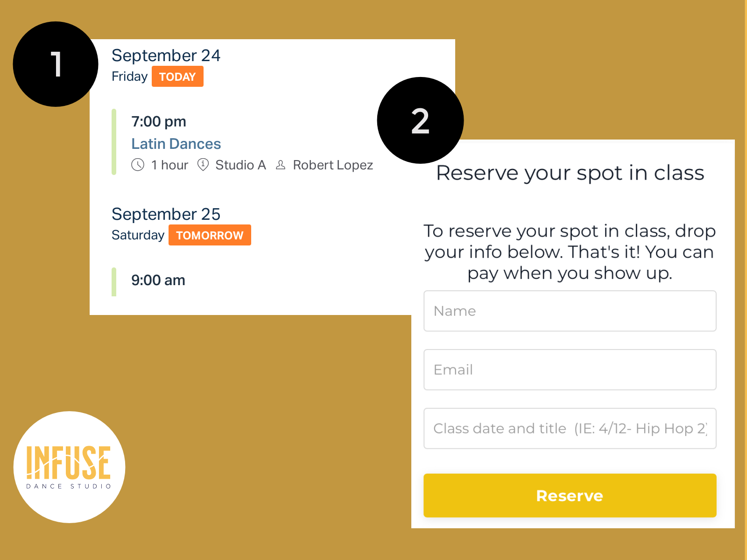Focus the Email input field
This screenshot has width=747, height=560.
point(570,370)
